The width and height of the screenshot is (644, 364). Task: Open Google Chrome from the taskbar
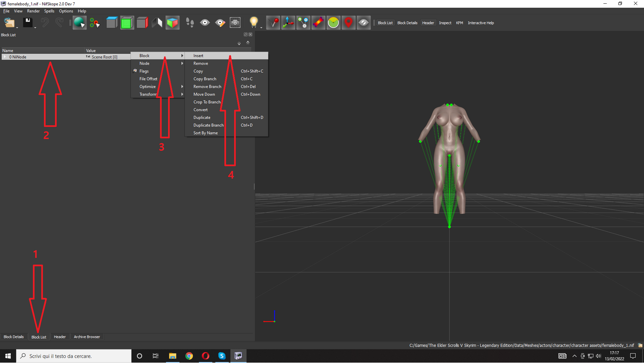(x=189, y=356)
